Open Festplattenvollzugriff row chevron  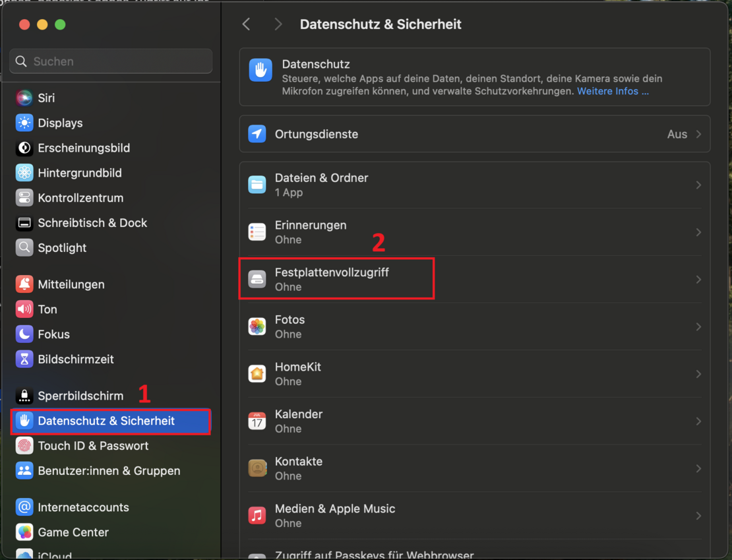point(698,280)
